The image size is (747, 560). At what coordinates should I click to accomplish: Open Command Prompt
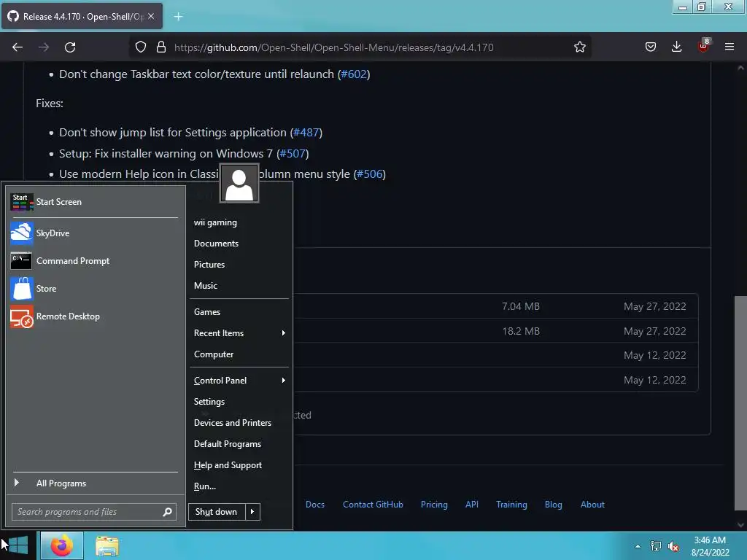coord(94,261)
